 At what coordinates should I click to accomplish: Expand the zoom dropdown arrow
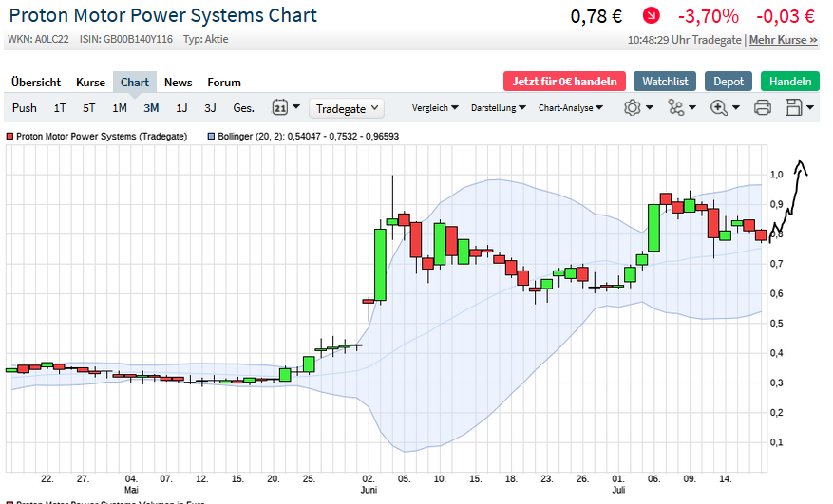click(x=736, y=108)
